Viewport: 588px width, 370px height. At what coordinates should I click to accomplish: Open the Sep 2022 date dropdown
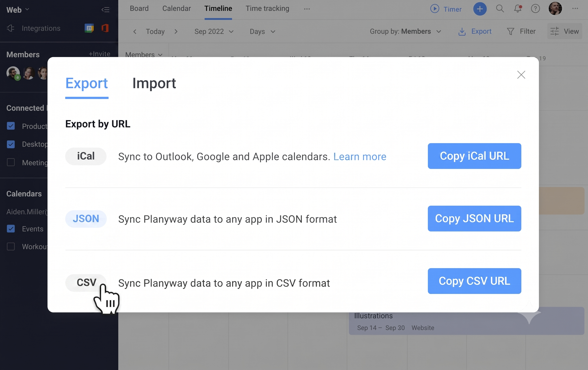214,31
